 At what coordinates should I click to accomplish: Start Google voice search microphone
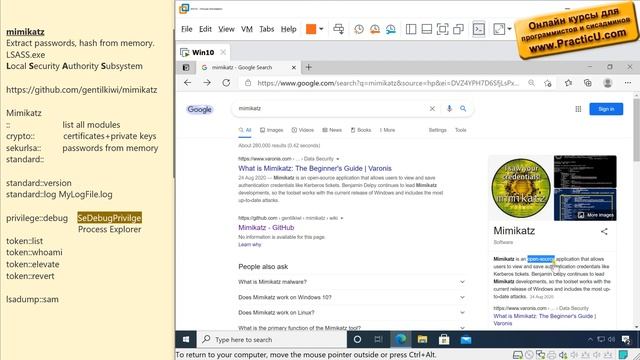coord(449,109)
